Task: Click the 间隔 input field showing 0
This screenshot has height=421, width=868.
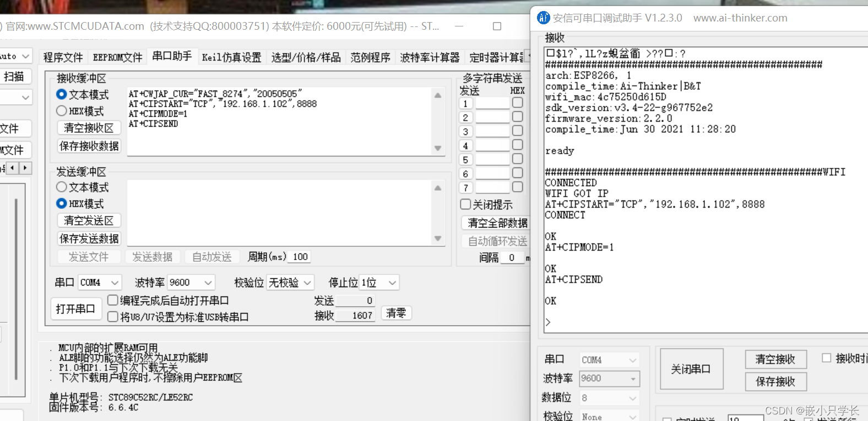Action: tap(512, 257)
